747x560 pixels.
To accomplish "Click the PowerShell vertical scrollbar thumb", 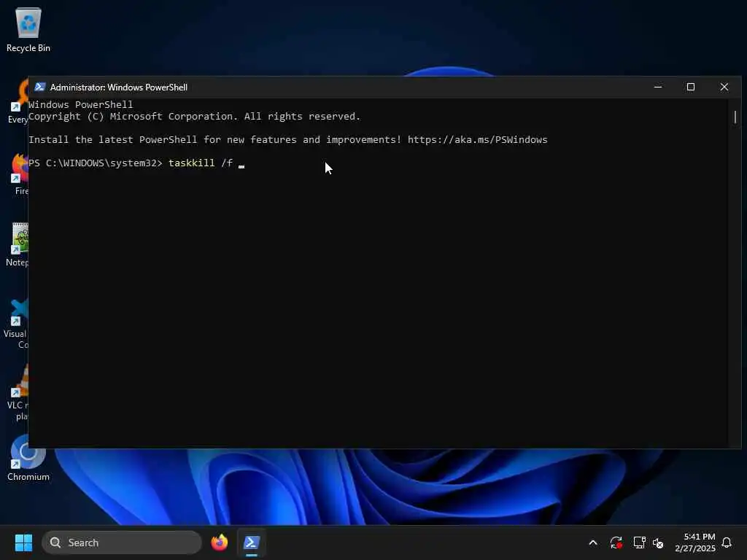I will click(735, 117).
